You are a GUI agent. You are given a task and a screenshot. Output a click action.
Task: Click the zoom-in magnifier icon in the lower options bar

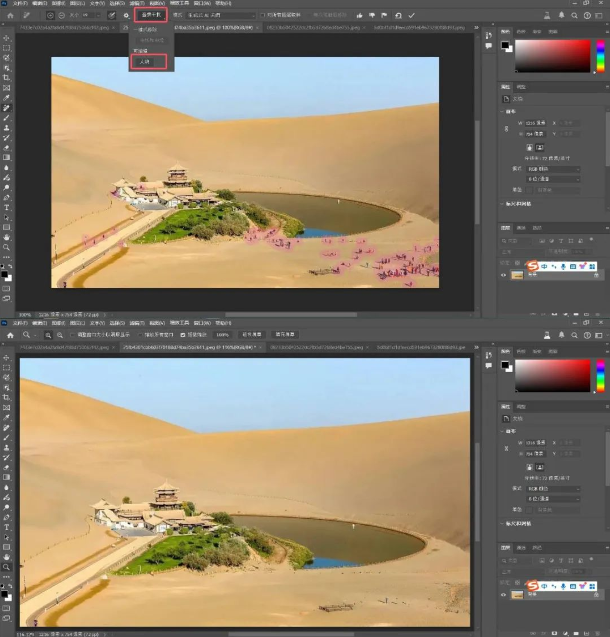tap(47, 334)
